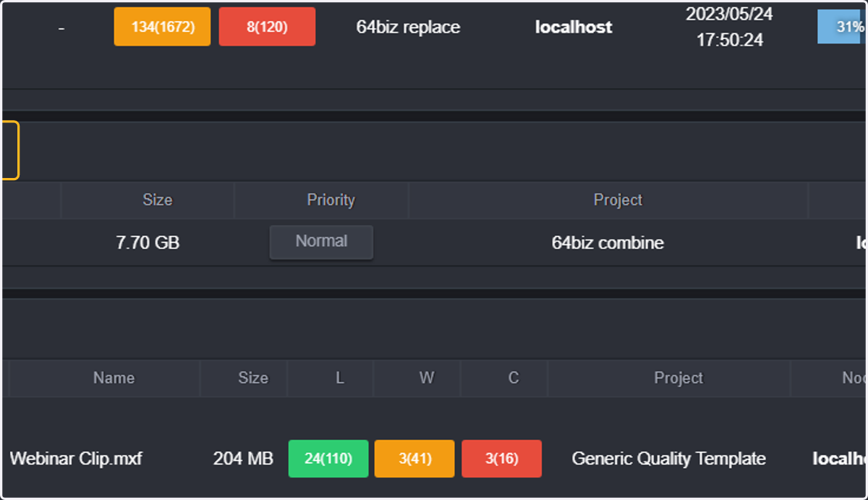Click the green 24(110) badge

click(x=328, y=459)
